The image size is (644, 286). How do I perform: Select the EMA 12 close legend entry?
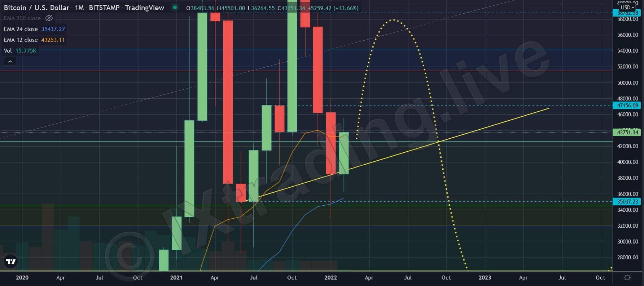(21, 40)
